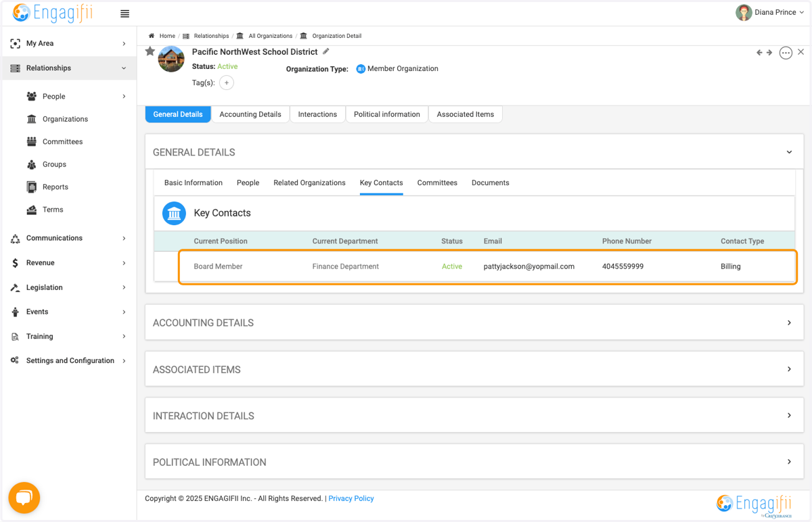Expand Communications menu chevron

coord(124,239)
